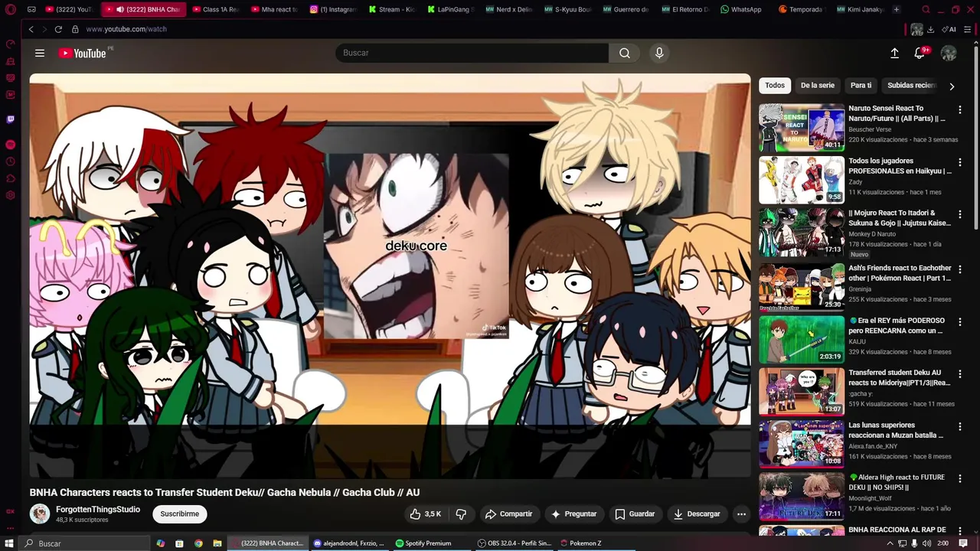Start voice search with the microphone icon
Viewport: 980px width, 551px height.
pyautogui.click(x=659, y=53)
